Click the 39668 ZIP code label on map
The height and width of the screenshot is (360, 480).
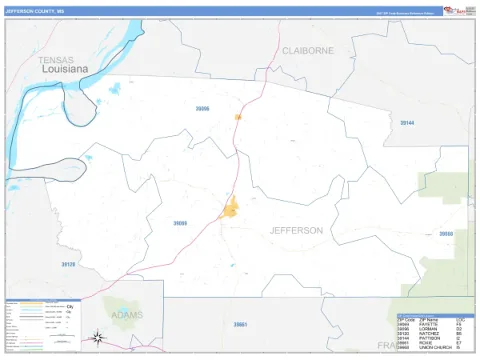click(446, 234)
